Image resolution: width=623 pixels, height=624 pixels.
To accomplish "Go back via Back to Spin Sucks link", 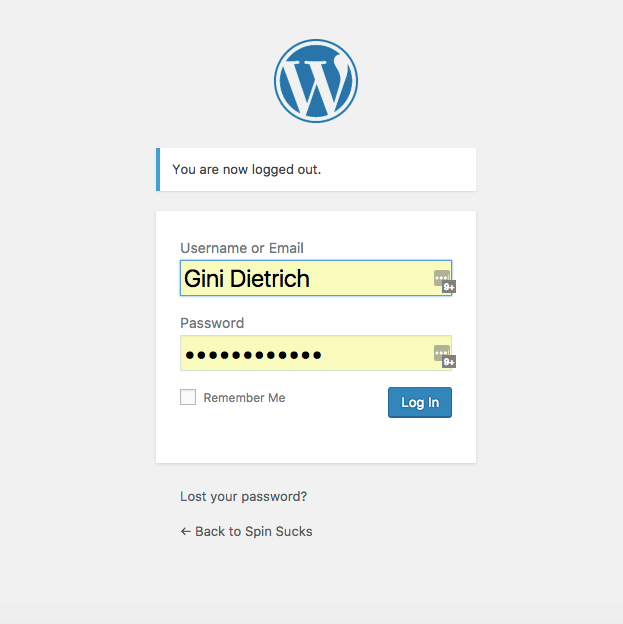I will [x=246, y=531].
